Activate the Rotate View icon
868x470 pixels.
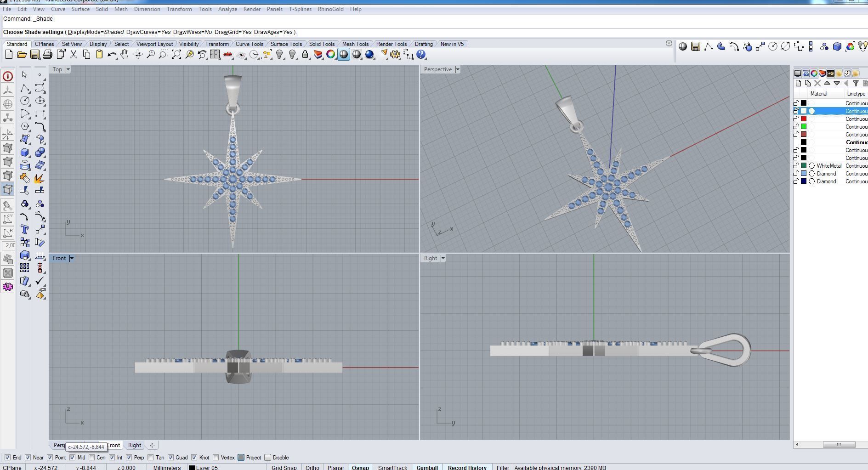pos(138,55)
